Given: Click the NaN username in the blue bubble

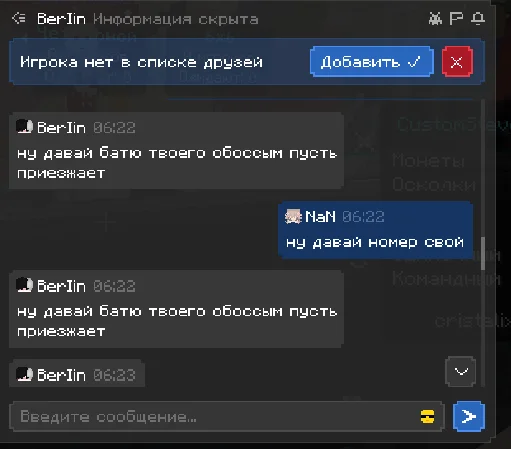Looking at the screenshot, I should click(x=320, y=217).
